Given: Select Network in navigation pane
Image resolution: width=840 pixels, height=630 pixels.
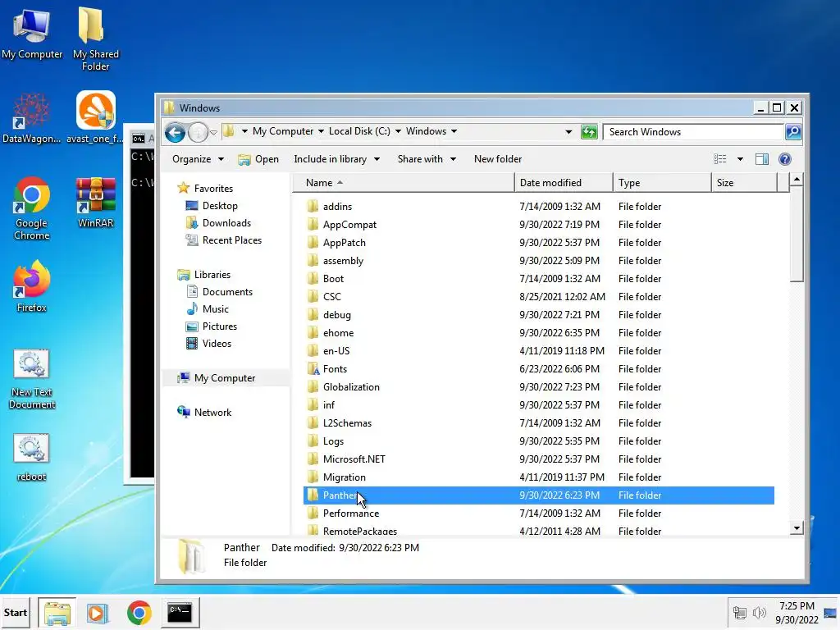Looking at the screenshot, I should 204,412.
